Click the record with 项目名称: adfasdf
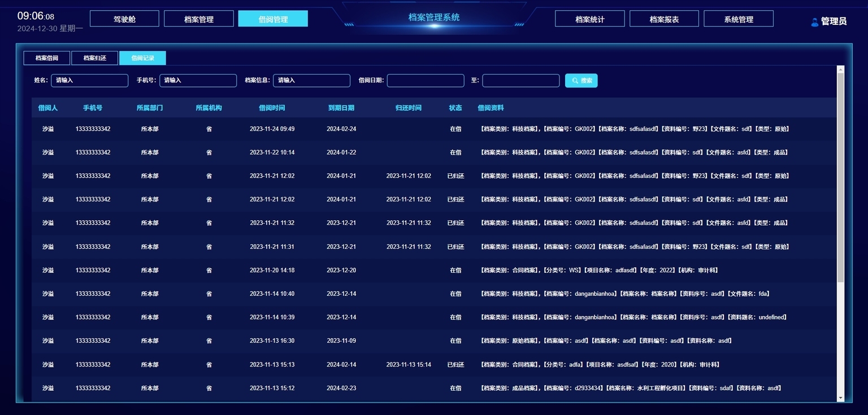Screen dimensions: 868x415 coord(434,270)
